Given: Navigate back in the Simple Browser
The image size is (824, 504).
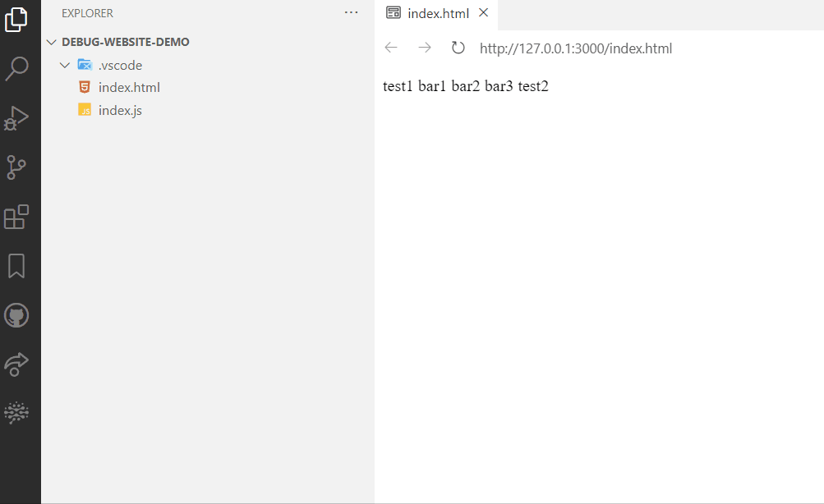Looking at the screenshot, I should point(391,48).
